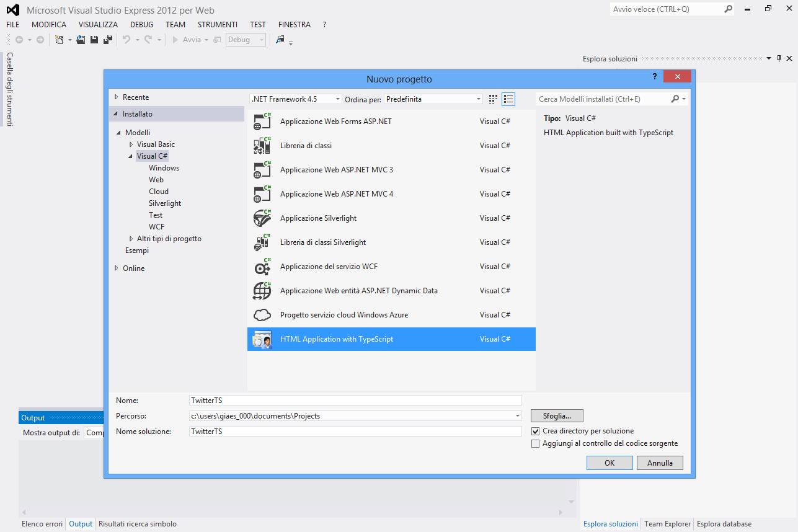Click the Navigate Backward arrow icon

pyautogui.click(x=19, y=40)
